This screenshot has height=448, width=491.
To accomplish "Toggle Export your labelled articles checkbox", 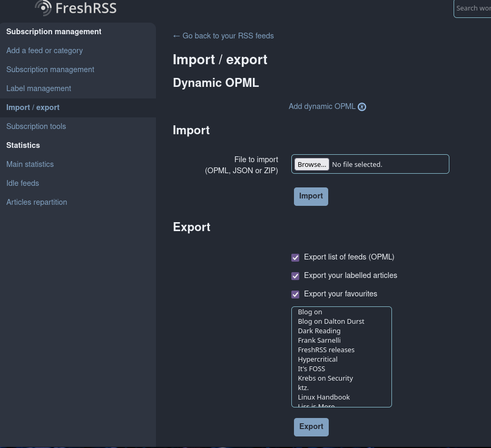I will (x=296, y=276).
